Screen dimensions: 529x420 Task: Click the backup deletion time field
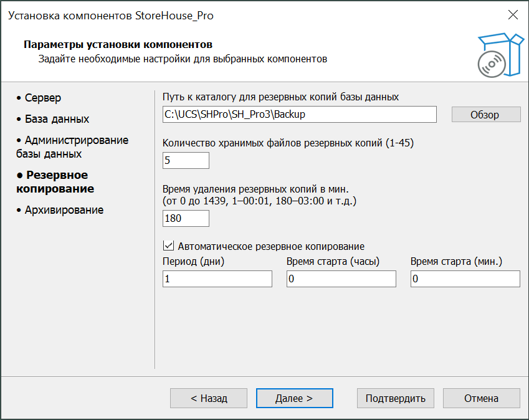click(186, 219)
